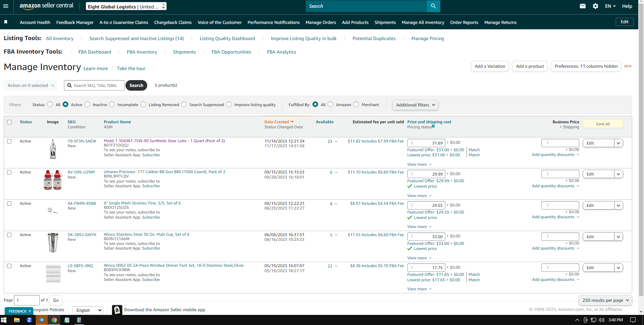
Task: Check the box for SKU 8V-OIIS-UZNM
Action: click(9, 172)
